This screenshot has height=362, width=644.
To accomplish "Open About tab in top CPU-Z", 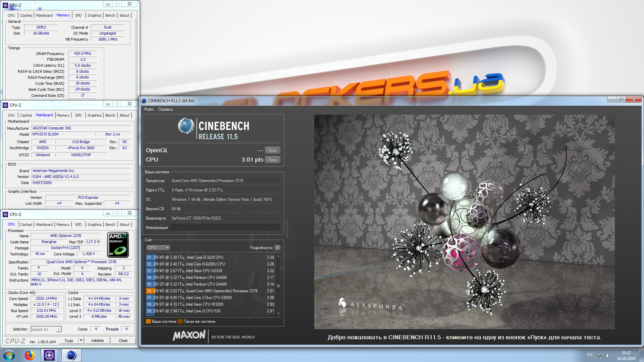I will click(x=124, y=15).
